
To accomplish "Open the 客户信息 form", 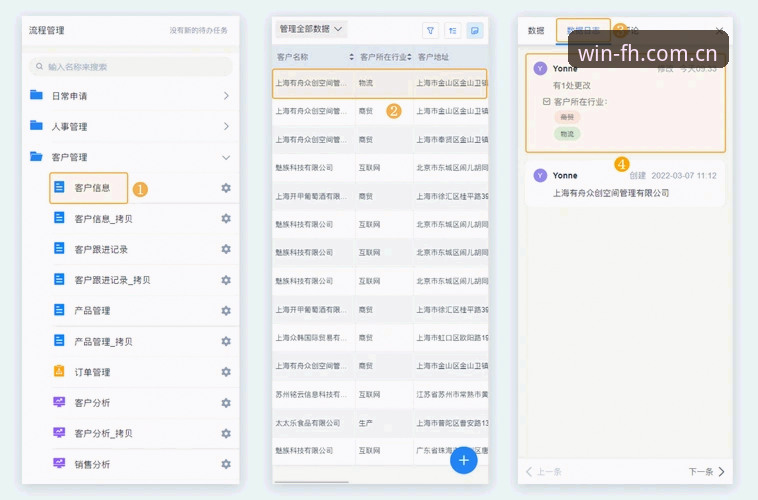I will [x=92, y=188].
